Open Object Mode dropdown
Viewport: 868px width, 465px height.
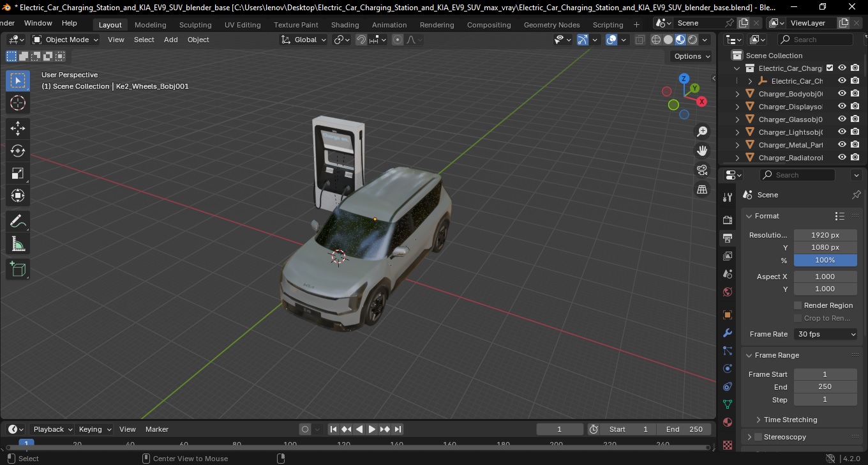[x=66, y=40]
